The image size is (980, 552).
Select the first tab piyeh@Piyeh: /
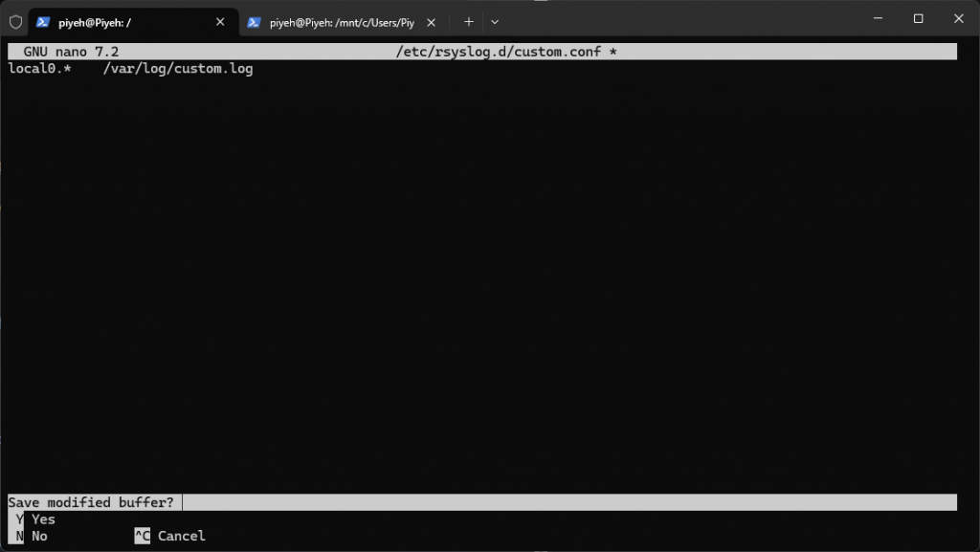pyautogui.click(x=133, y=22)
